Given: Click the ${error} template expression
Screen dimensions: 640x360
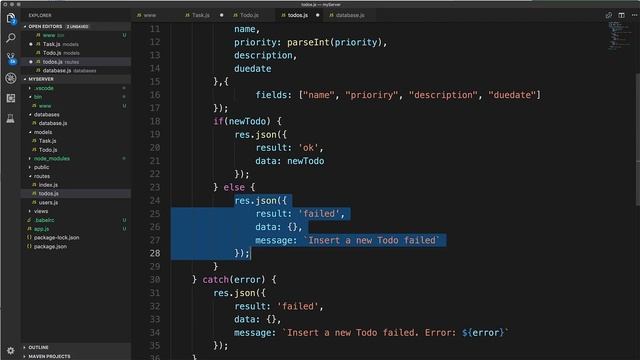Looking at the screenshot, I should pyautogui.click(x=483, y=333).
